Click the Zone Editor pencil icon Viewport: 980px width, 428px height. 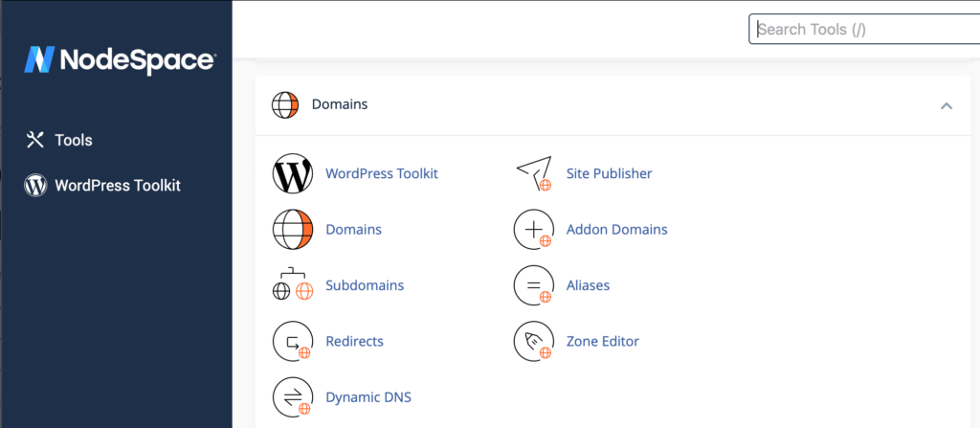534,342
